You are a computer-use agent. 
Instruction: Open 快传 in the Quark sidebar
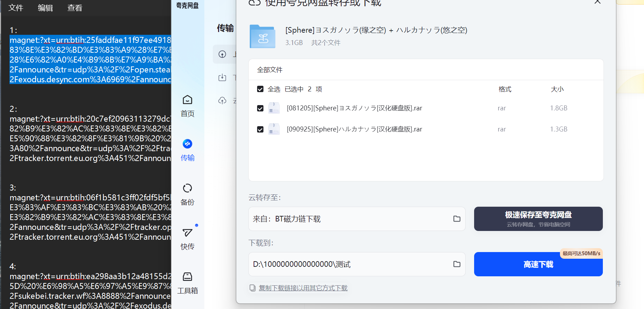pos(187,239)
